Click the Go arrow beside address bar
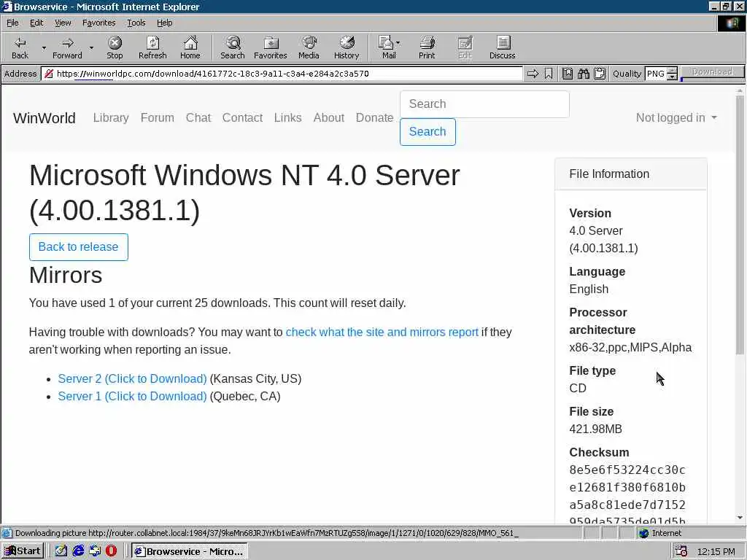The image size is (747, 560). 533,74
